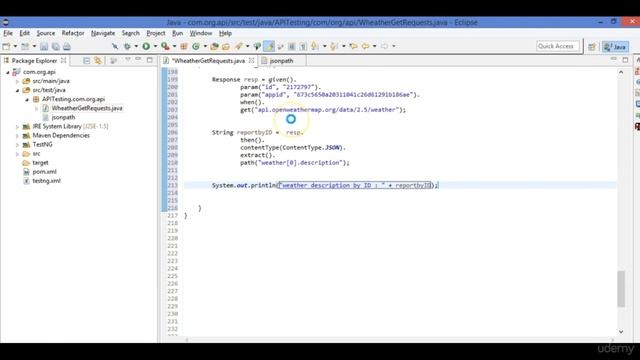Screen dimensions: 640x360
Task: Collapse the com.org.api project node
Action: tap(8, 72)
